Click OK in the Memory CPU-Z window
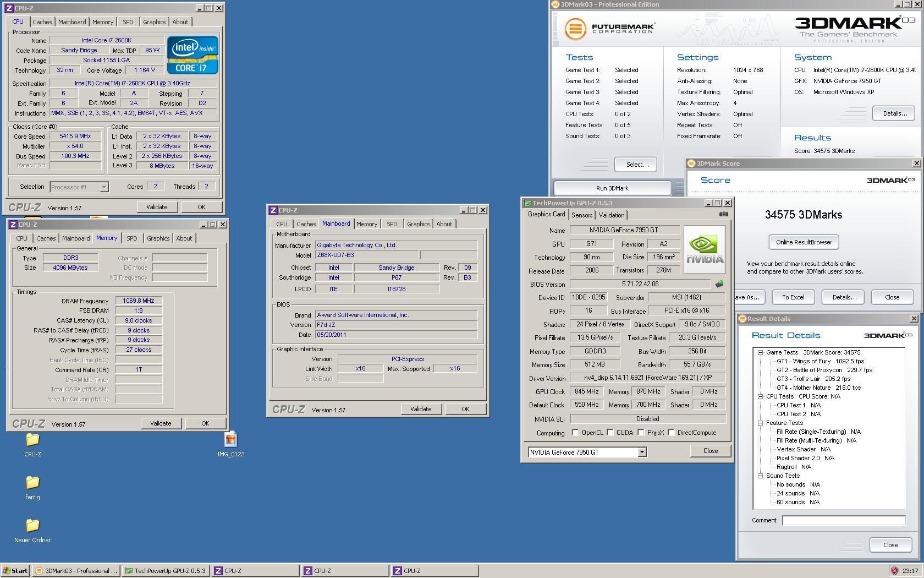This screenshot has height=578, width=924. [x=205, y=423]
